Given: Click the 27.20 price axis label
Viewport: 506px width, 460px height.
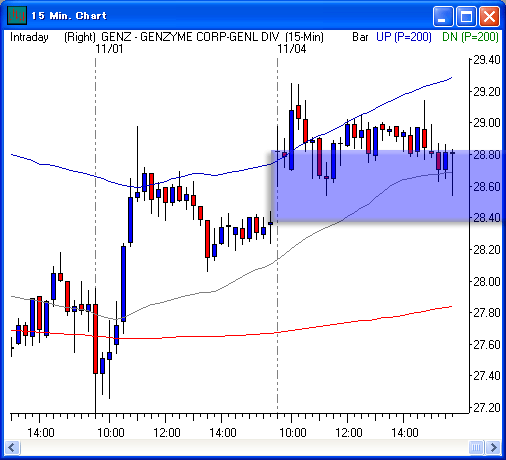Looking at the screenshot, I should [487, 407].
